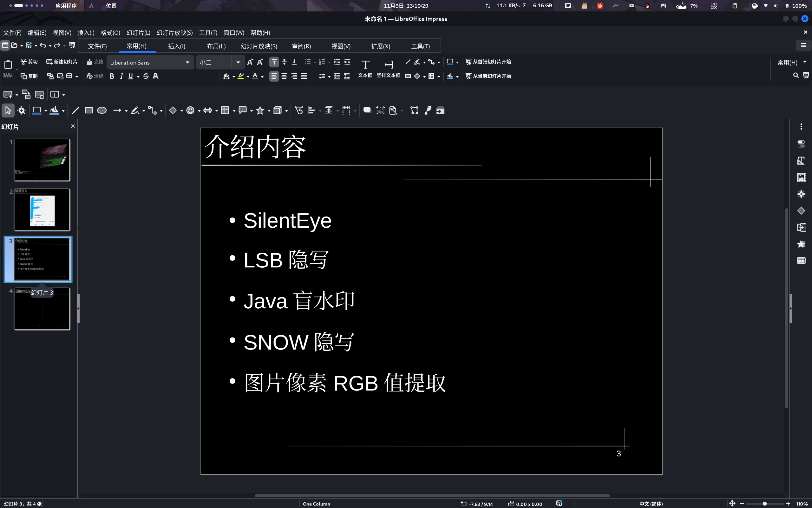Open Gallery from the right sidebar

[x=801, y=177]
